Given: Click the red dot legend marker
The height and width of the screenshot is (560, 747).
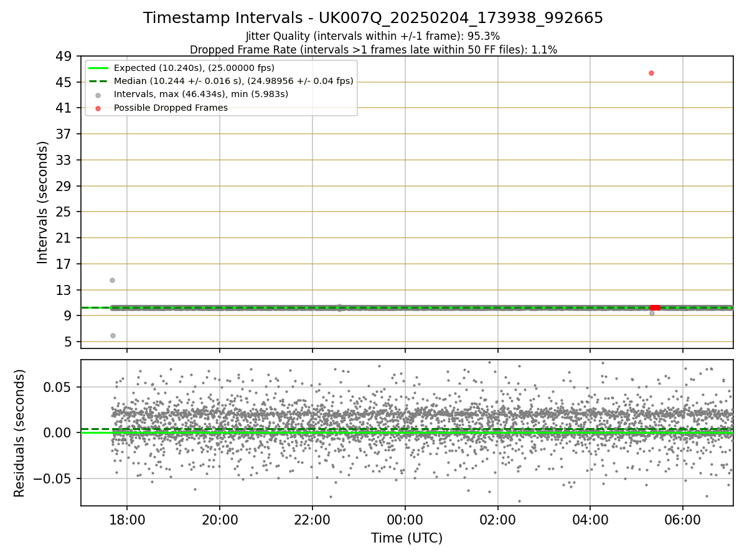Looking at the screenshot, I should coord(98,108).
